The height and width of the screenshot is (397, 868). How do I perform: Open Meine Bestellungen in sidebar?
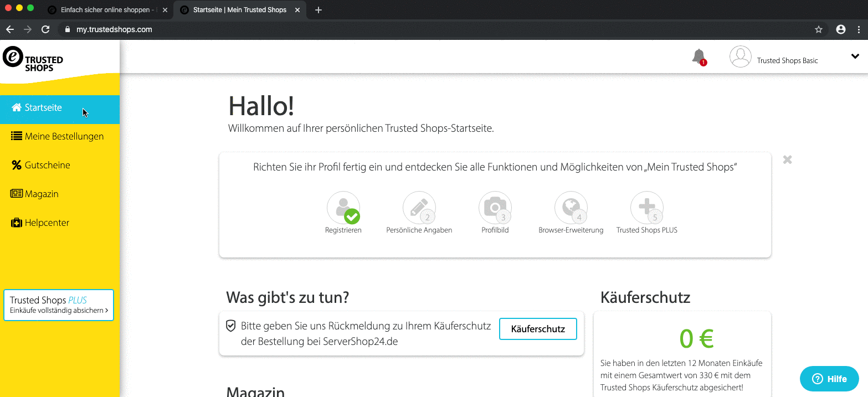coord(64,137)
